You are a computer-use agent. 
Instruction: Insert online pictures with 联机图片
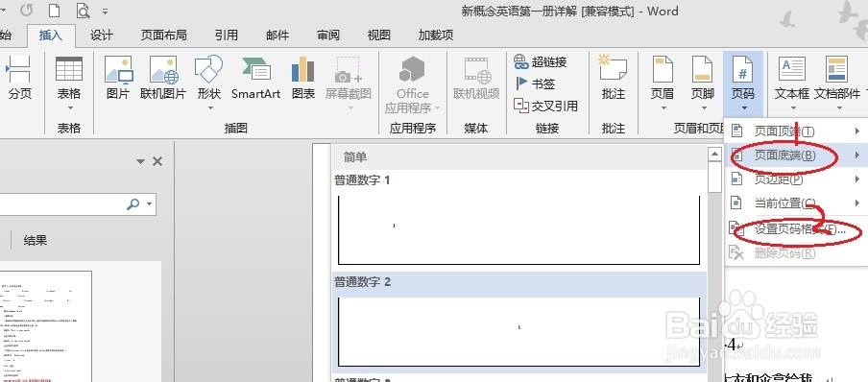[x=163, y=78]
